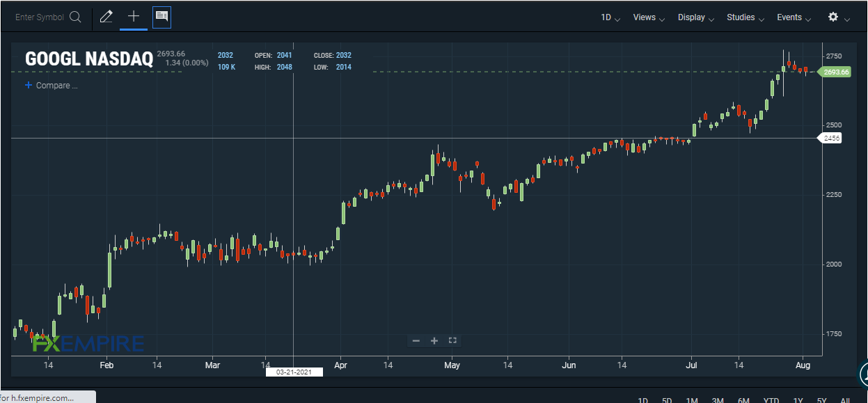868x403 pixels.
Task: Open the Display dropdown
Action: [x=696, y=17]
